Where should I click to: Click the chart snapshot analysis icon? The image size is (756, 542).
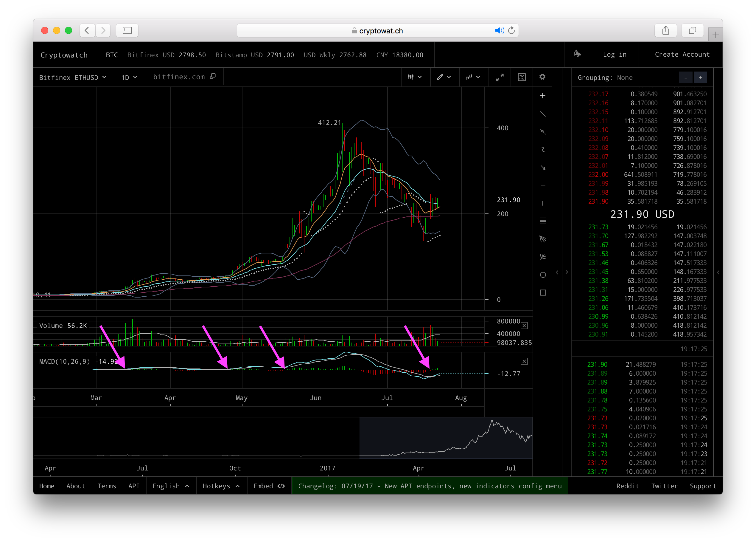(522, 77)
